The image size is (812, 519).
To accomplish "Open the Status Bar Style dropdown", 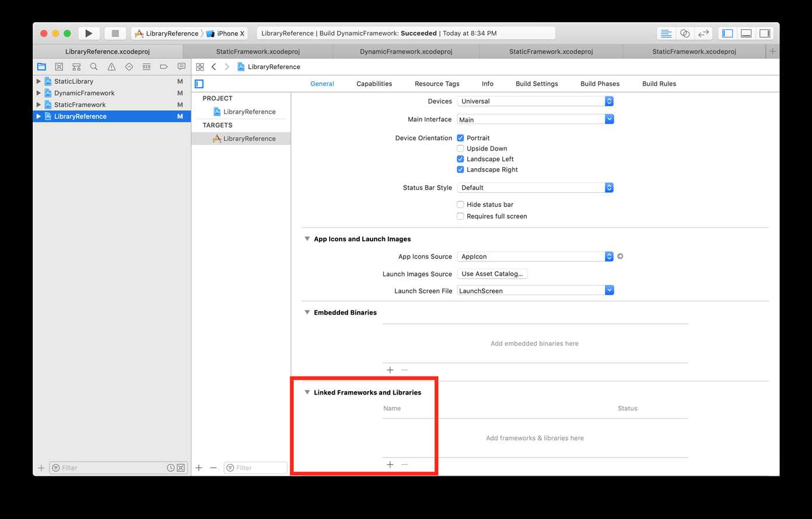I will coord(535,187).
